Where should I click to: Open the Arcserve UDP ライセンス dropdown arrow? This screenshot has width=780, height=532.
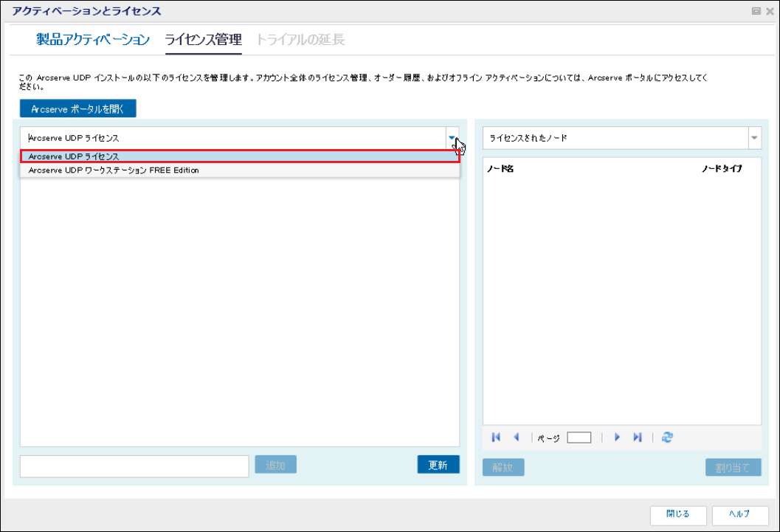pyautogui.click(x=452, y=138)
